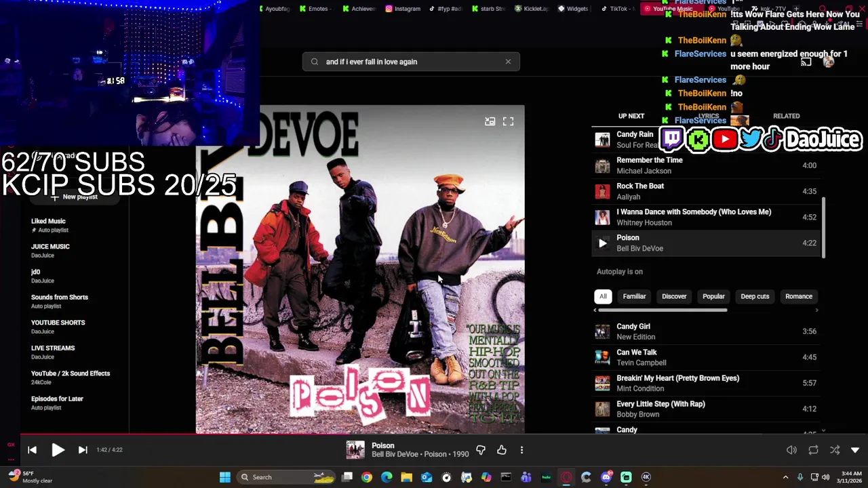
Task: Select the Deep cuts filter chip
Action: click(x=755, y=296)
